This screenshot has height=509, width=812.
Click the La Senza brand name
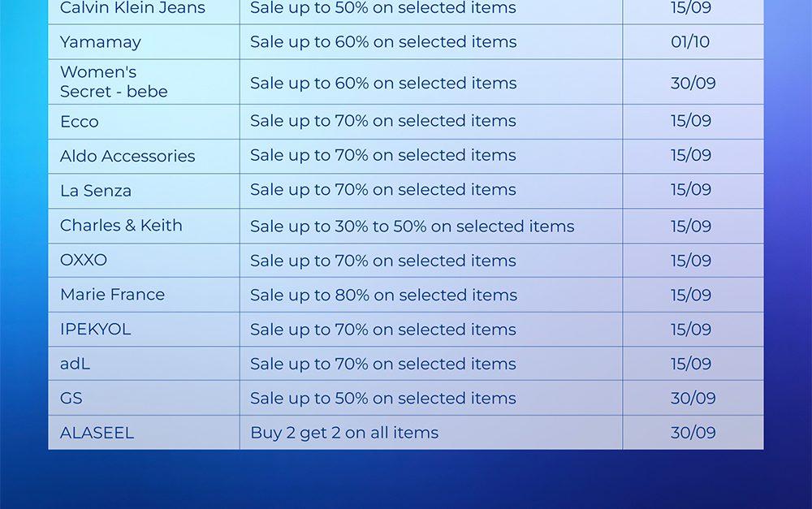click(x=96, y=191)
